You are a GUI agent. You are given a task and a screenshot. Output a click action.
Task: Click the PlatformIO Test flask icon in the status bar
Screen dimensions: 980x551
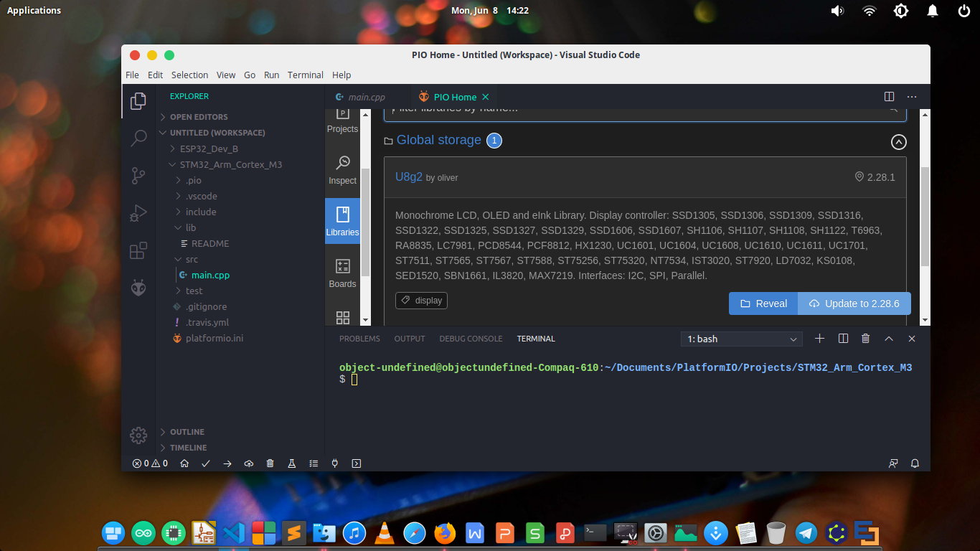pos(292,463)
